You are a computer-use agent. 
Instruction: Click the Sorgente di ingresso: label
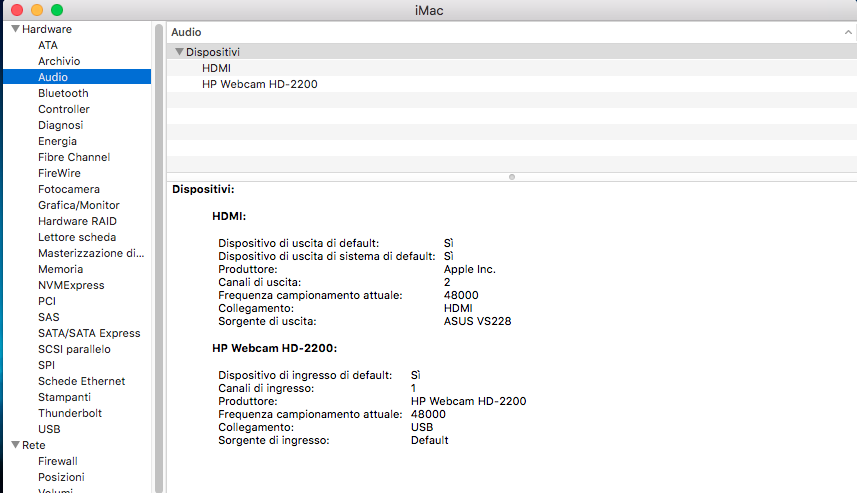pyautogui.click(x=274, y=441)
